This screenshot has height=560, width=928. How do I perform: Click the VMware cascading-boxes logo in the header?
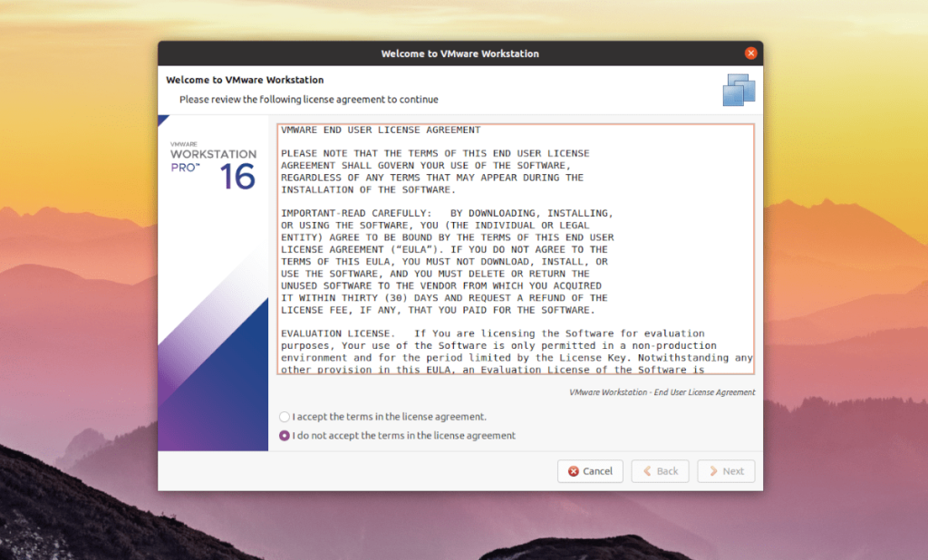click(738, 89)
